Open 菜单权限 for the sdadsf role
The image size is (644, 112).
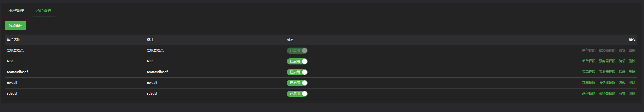point(589,93)
